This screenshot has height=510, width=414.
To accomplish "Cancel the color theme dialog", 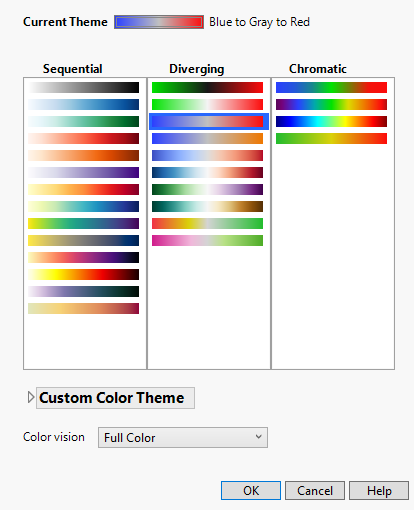I will coord(315,491).
